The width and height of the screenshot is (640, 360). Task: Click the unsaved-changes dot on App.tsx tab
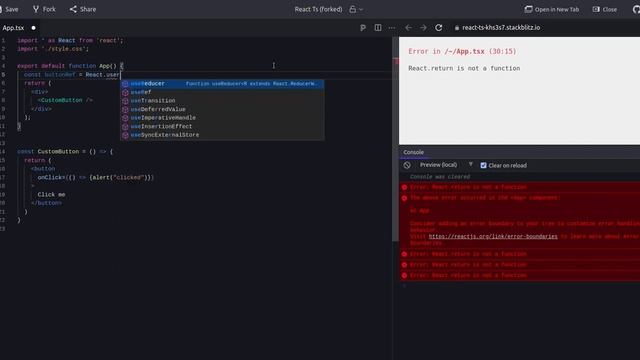pos(33,28)
